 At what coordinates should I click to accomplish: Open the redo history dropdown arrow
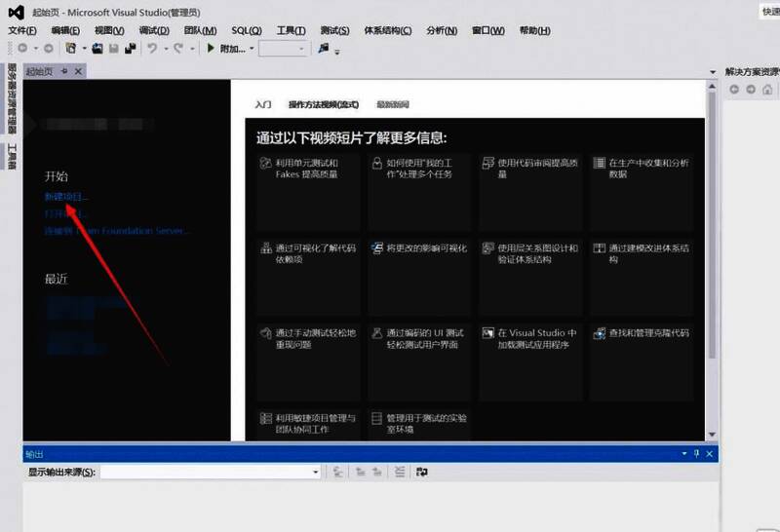tap(192, 49)
